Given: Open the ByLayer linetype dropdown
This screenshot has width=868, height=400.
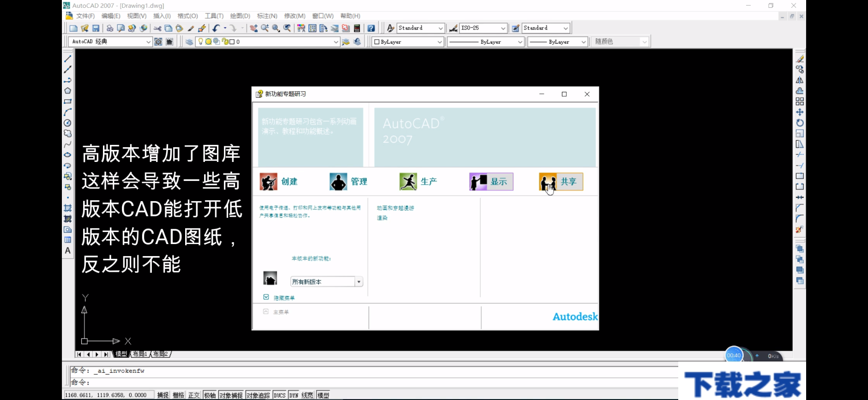Looking at the screenshot, I should click(x=486, y=42).
